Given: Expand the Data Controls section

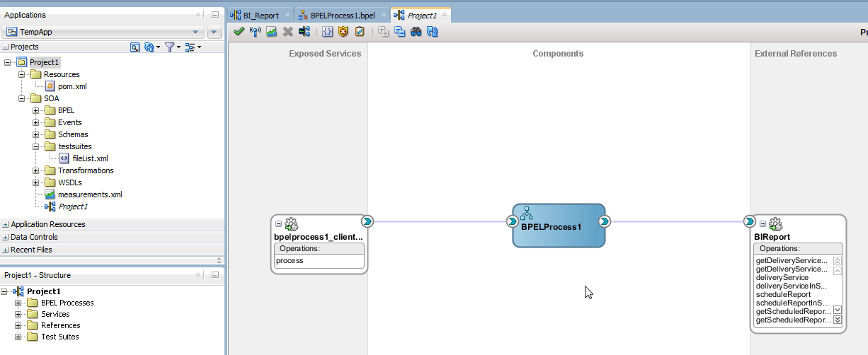Looking at the screenshot, I should 6,237.
